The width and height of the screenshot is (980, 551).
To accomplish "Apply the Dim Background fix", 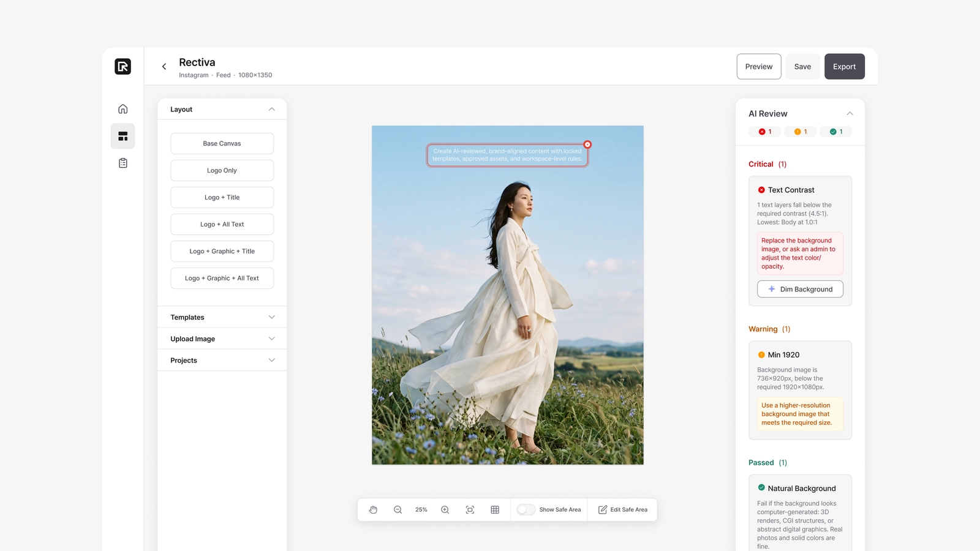I will 800,289.
